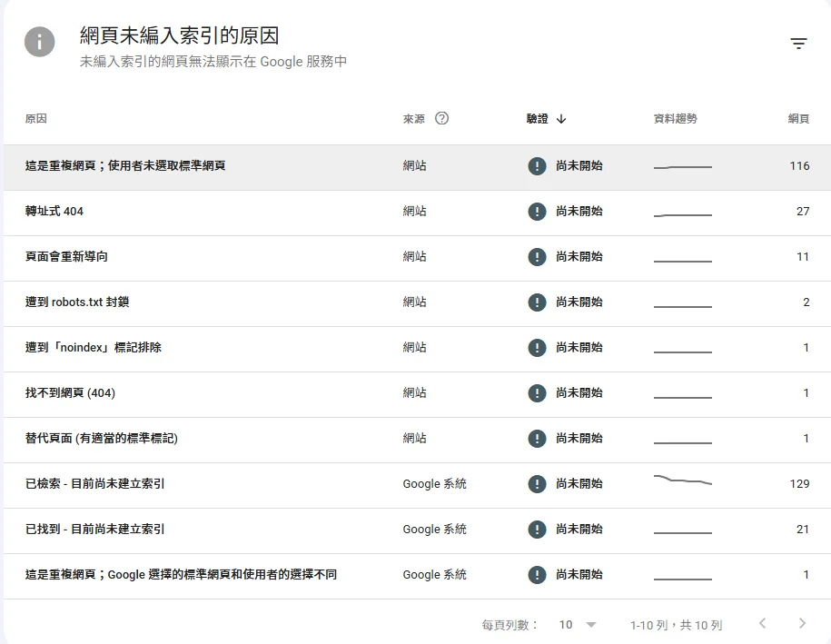Open the 已找到 - 目前尚未建立索引 reason
This screenshot has width=831, height=644.
94,529
